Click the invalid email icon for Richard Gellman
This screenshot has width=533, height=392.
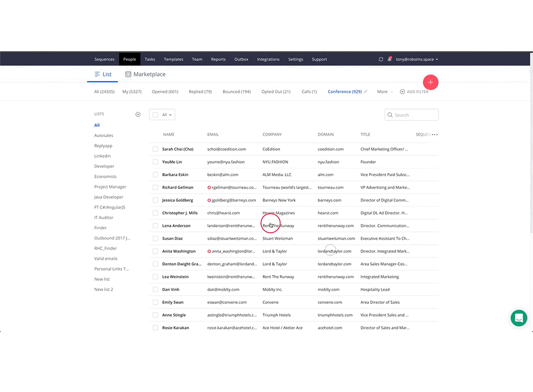[209, 187]
